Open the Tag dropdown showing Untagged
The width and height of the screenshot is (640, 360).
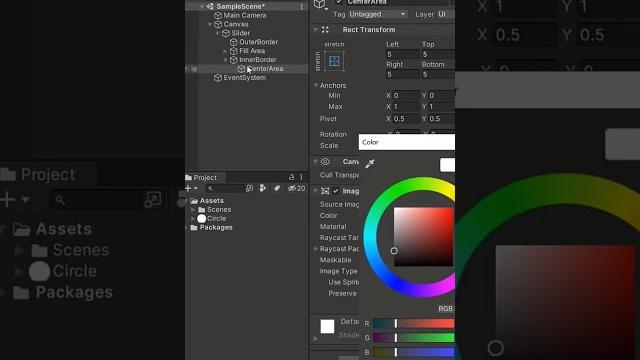tap(378, 14)
